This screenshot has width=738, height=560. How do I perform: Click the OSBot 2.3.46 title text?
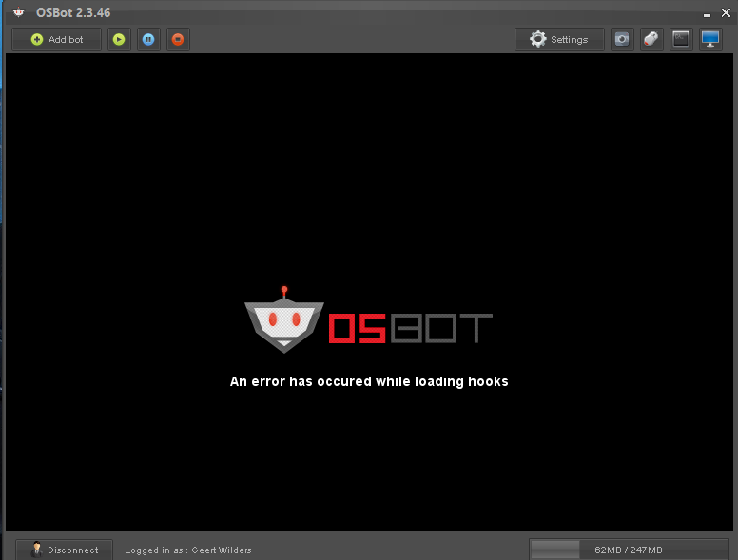[x=73, y=12]
